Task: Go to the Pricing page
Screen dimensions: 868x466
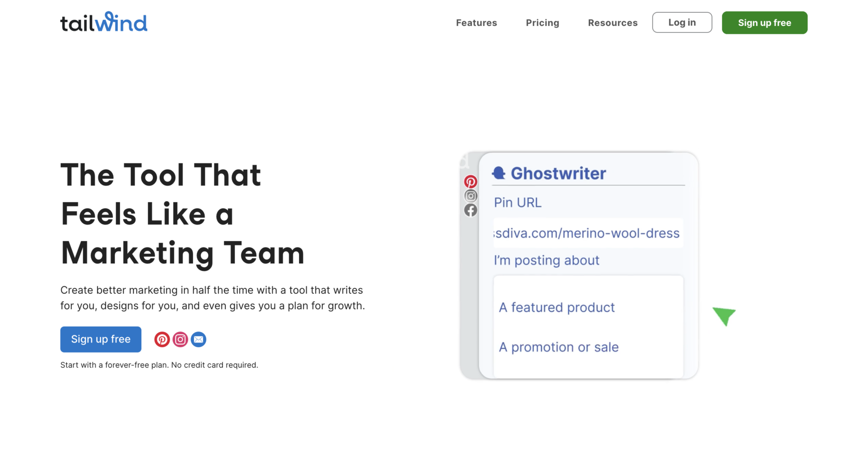Action: pyautogui.click(x=542, y=23)
